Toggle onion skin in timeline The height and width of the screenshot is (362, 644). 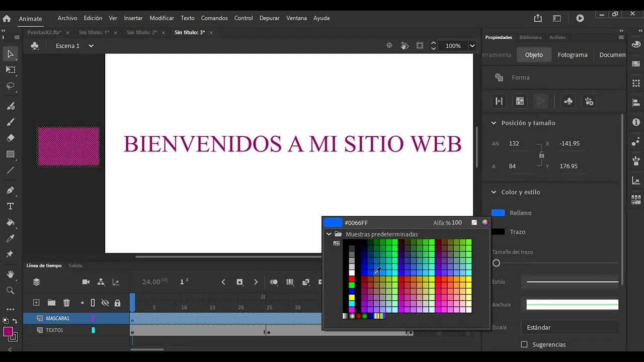point(274,282)
